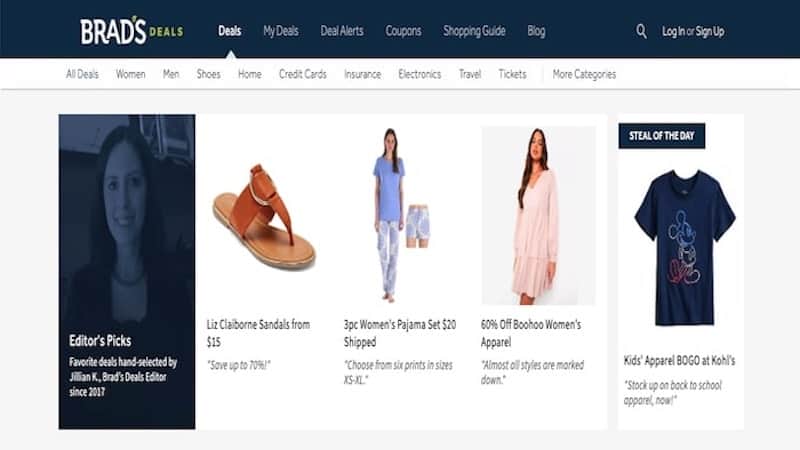Click the orange sandal image
This screenshot has width=800, height=450.
[x=264, y=216]
